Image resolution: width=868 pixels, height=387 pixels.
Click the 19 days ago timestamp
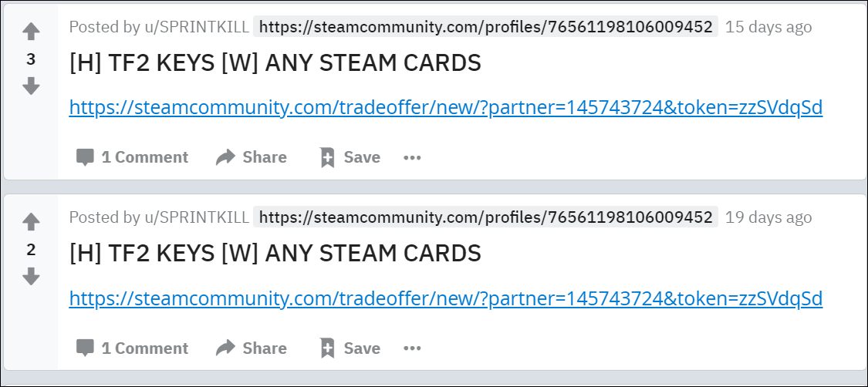768,217
